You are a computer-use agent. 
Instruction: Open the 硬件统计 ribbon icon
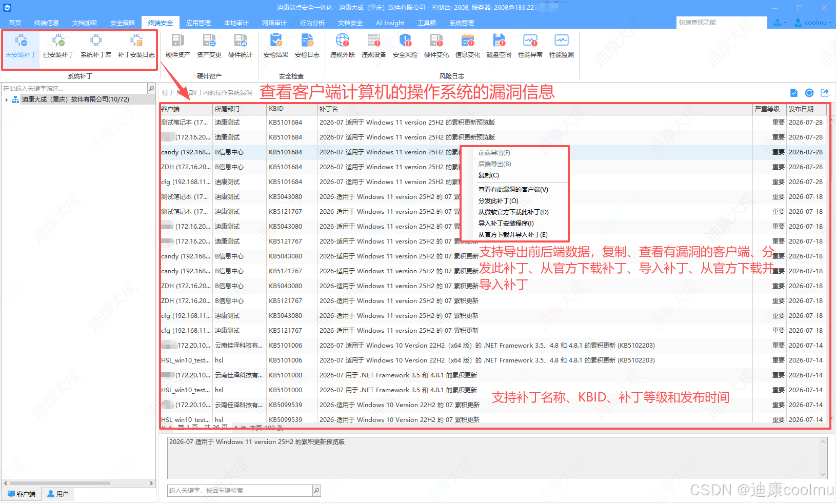(241, 46)
